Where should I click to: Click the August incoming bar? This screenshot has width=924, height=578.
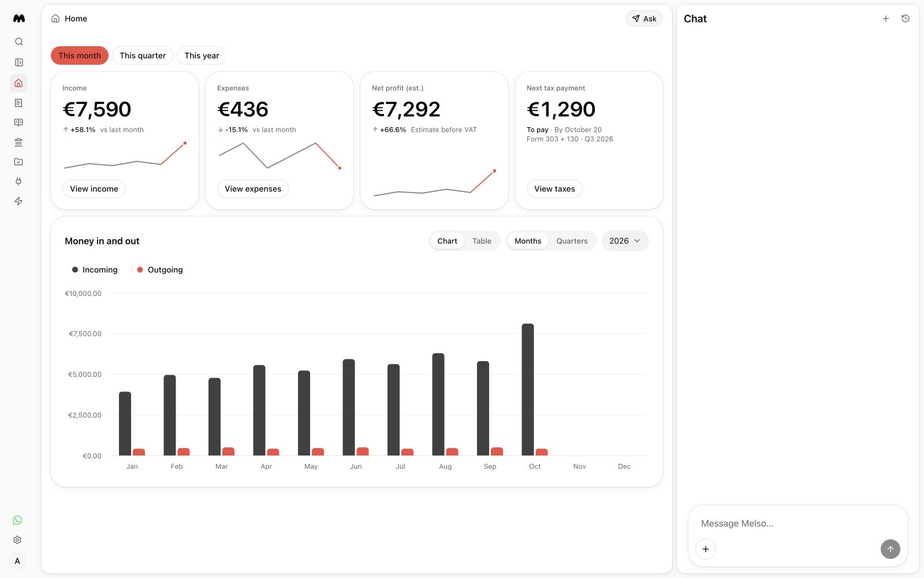438,405
